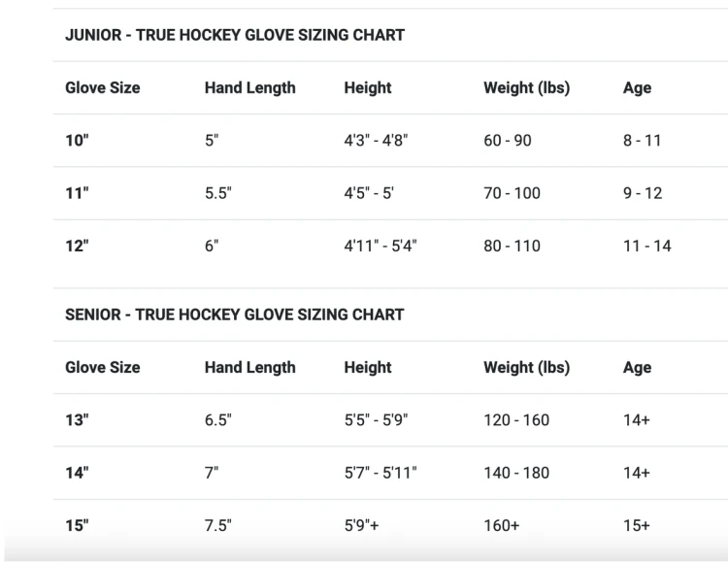Click the 11 - 14 age cell

point(647,246)
